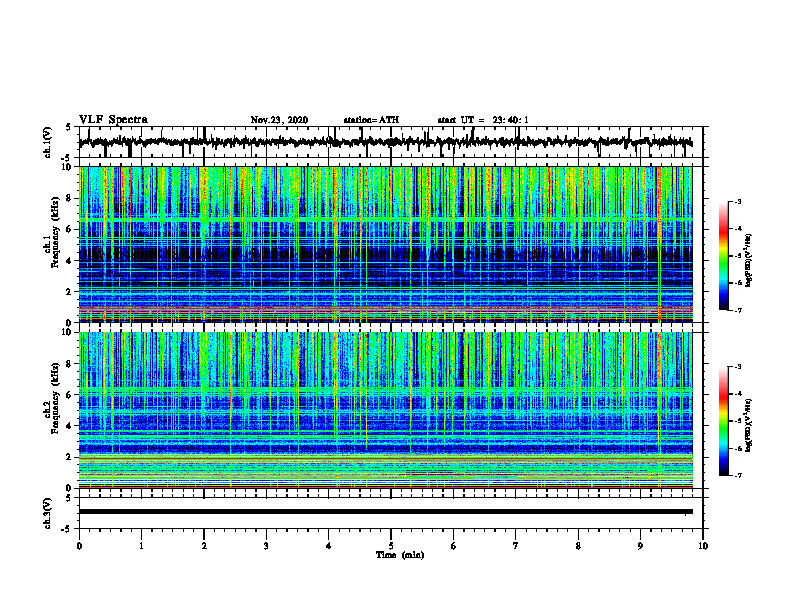Select the "Time (min)" x-axis label

[x=400, y=555]
